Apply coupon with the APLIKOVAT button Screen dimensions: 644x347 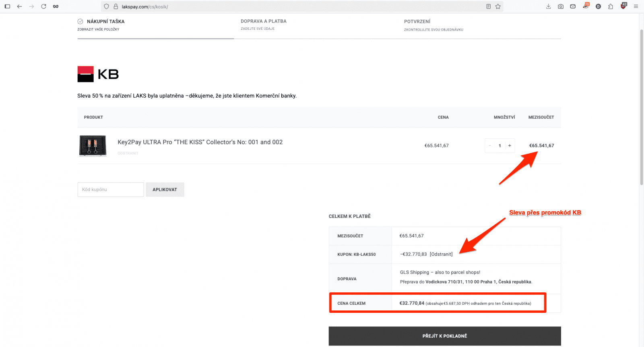[x=165, y=189]
